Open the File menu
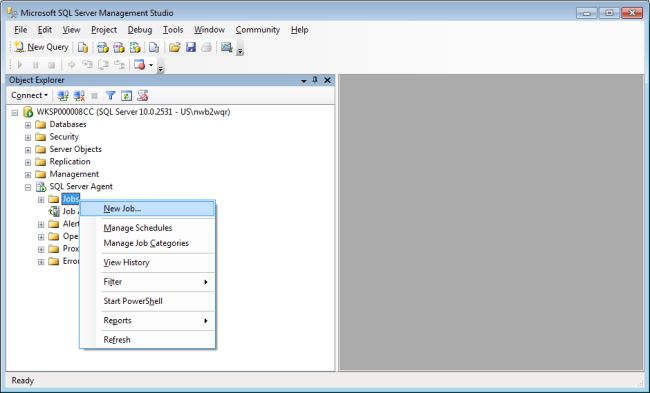Image resolution: width=650 pixels, height=393 pixels. [20, 30]
